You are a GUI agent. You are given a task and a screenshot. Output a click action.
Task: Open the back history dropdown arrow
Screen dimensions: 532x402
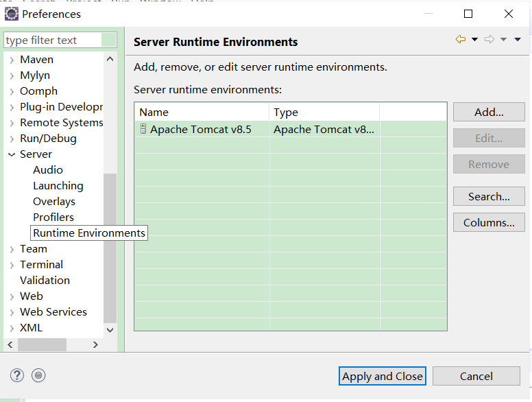click(474, 39)
